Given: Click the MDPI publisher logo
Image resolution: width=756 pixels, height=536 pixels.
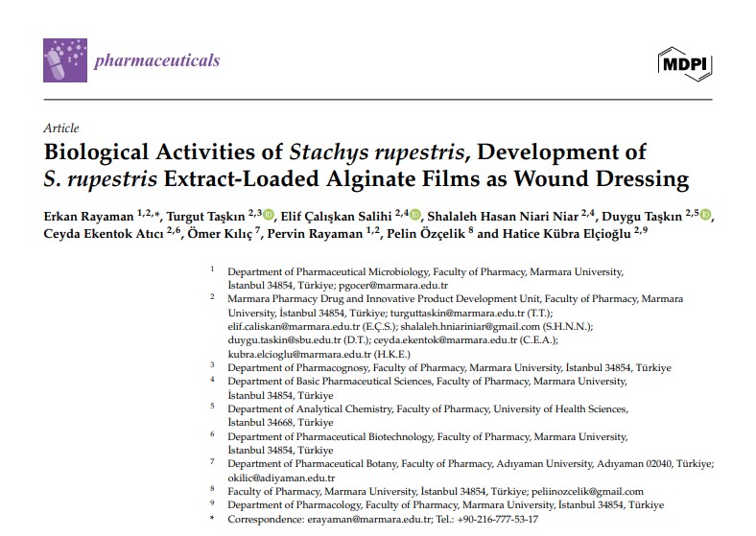Looking at the screenshot, I should coord(686,62).
